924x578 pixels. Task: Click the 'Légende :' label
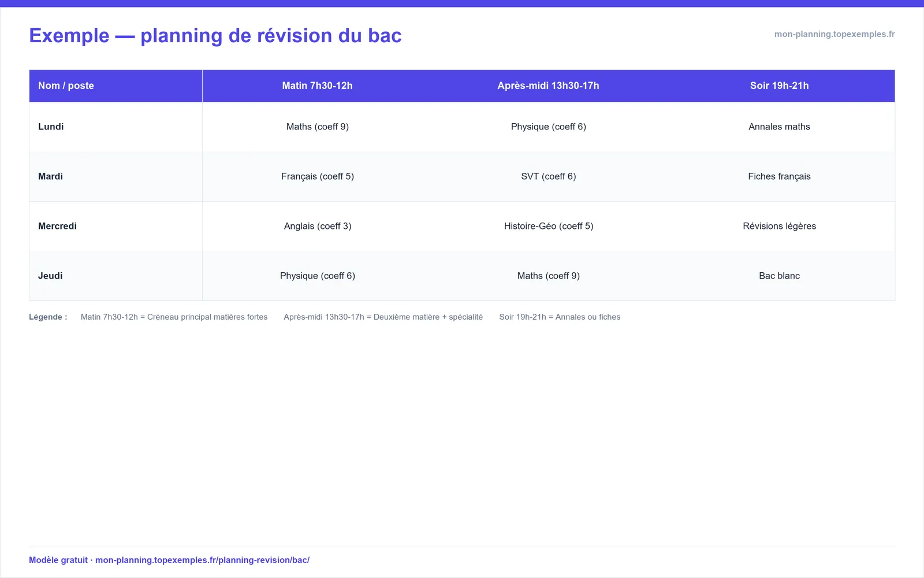[x=48, y=317]
